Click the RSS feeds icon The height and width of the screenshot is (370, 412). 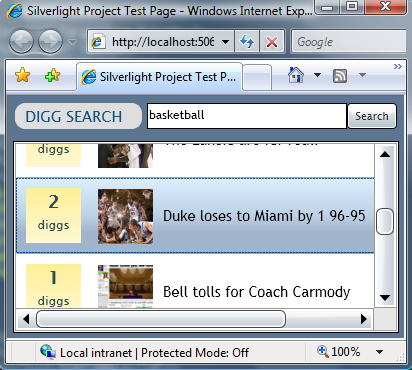(340, 76)
